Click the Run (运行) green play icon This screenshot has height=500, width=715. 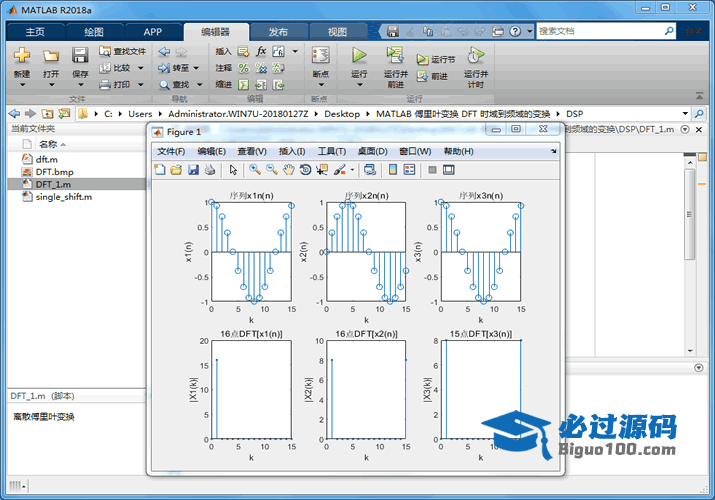point(359,56)
